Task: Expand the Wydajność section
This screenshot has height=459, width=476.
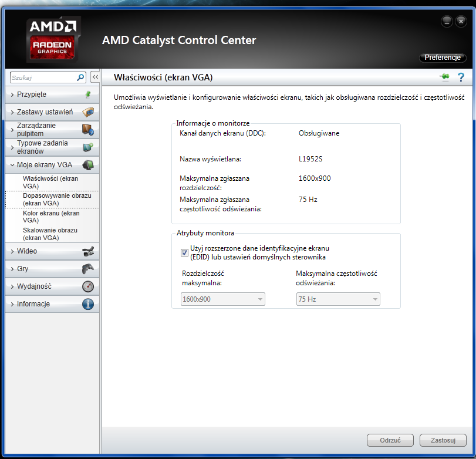Action: 52,286
